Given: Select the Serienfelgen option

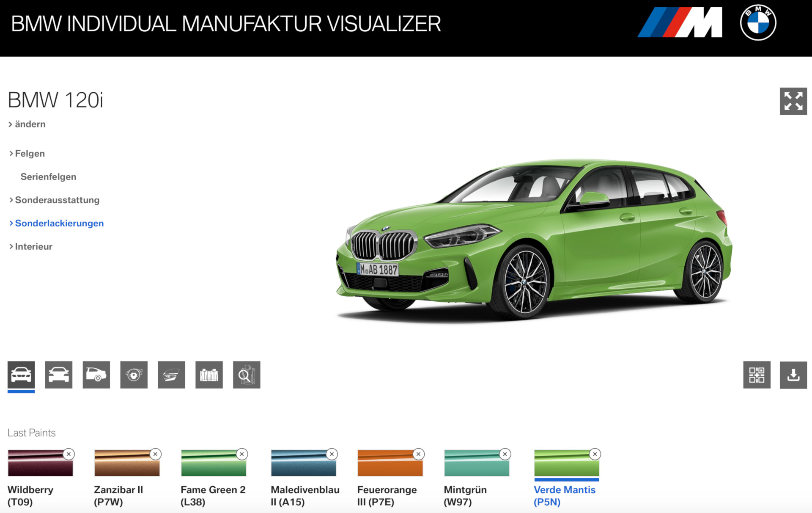Looking at the screenshot, I should [x=48, y=177].
